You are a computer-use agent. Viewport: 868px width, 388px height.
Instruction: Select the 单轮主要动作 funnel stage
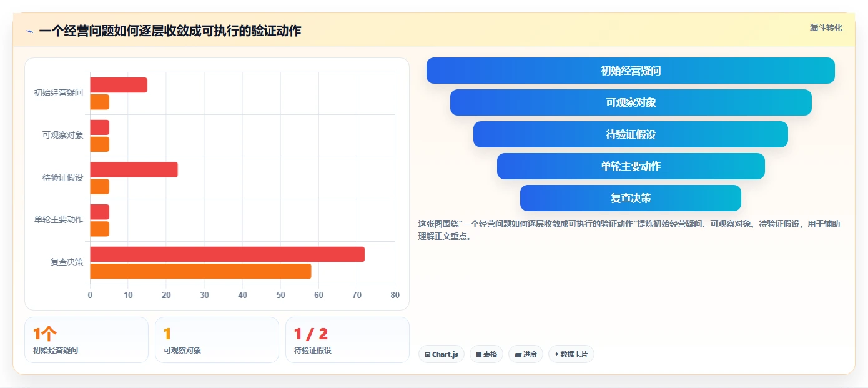(x=631, y=166)
